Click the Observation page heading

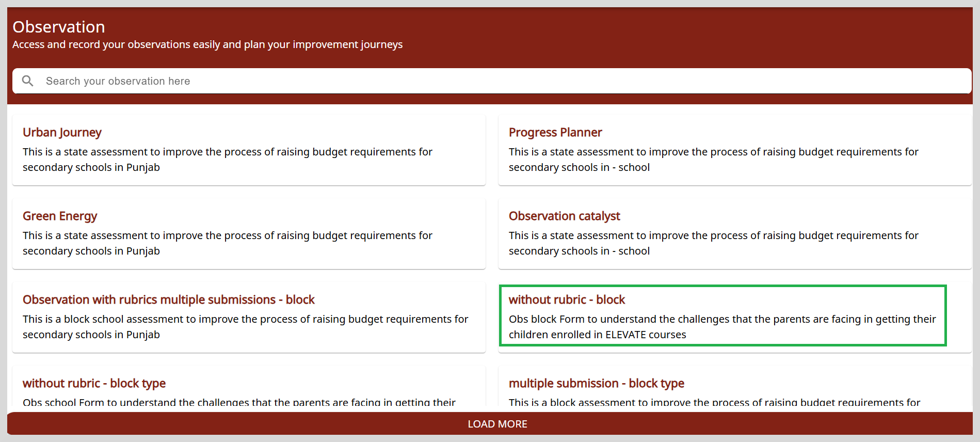pos(59,27)
